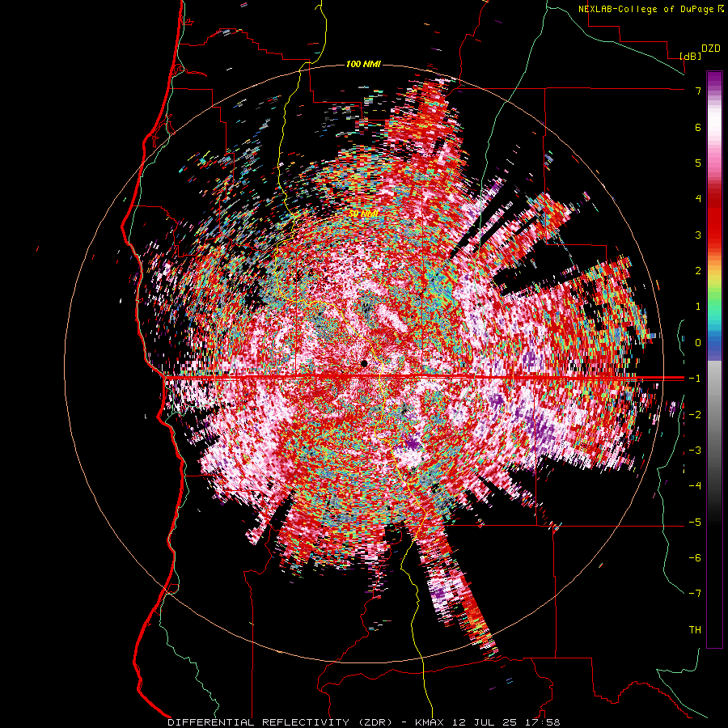
Task: Click the positive 1 scale label
Action: pos(698,307)
